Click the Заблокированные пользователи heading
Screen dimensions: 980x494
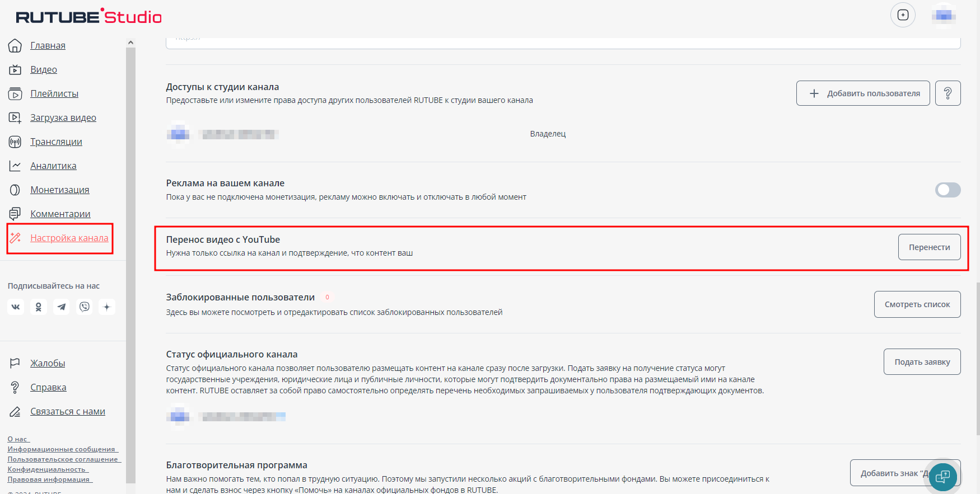(240, 297)
